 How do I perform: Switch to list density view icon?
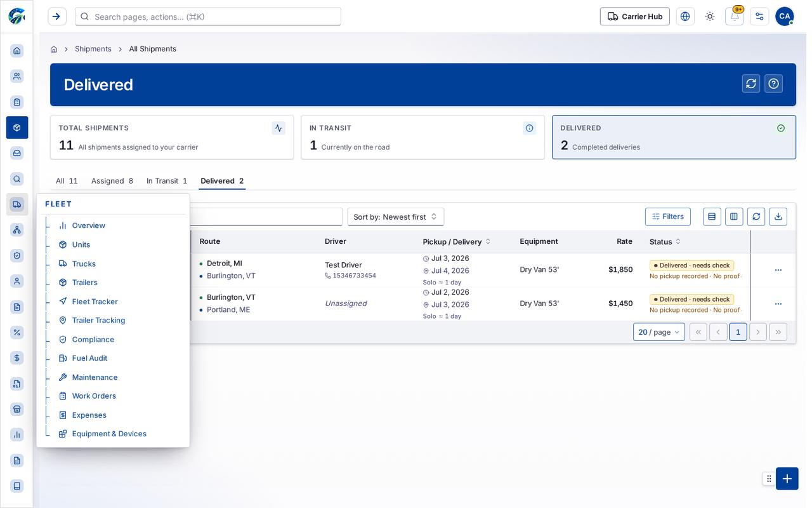[712, 217]
